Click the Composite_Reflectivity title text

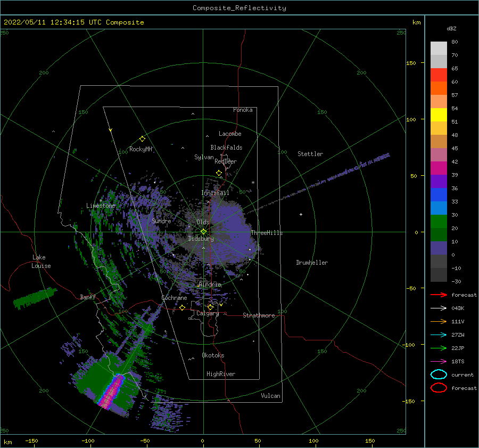(x=240, y=8)
